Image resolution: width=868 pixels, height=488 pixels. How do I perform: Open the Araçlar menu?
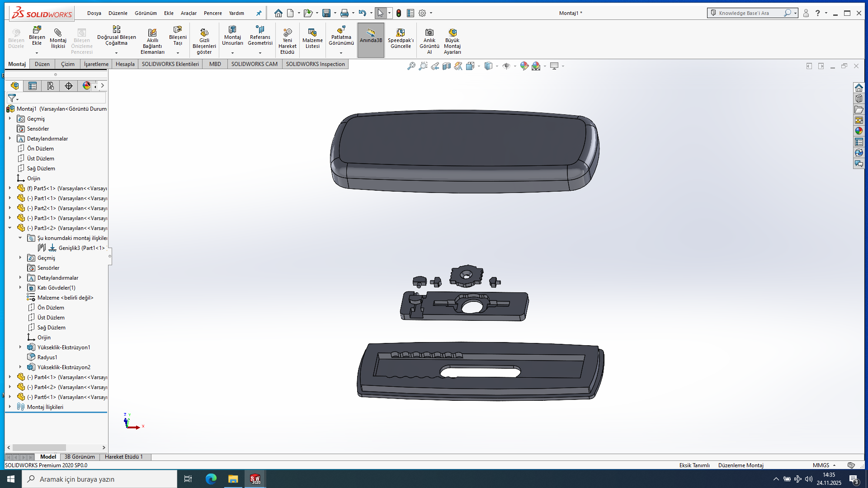click(x=189, y=13)
